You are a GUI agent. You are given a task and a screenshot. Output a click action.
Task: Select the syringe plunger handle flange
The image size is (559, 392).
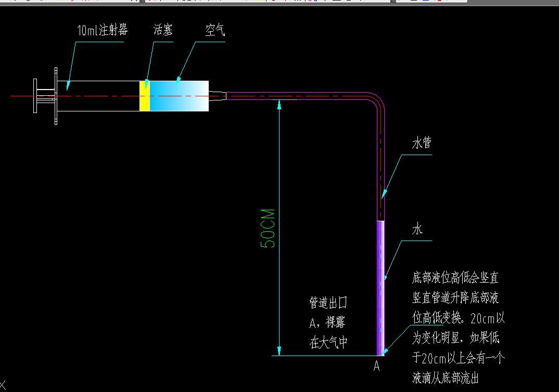click(x=35, y=96)
